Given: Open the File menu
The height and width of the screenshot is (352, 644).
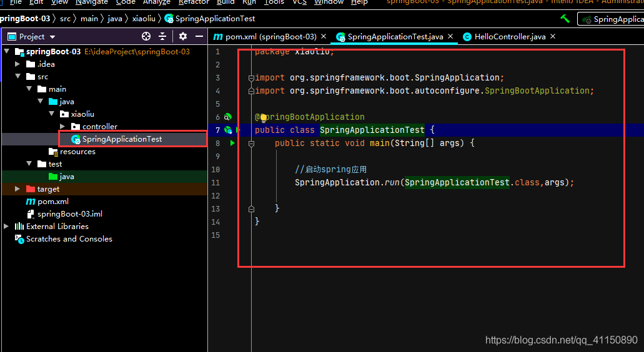Looking at the screenshot, I should [16, 2].
